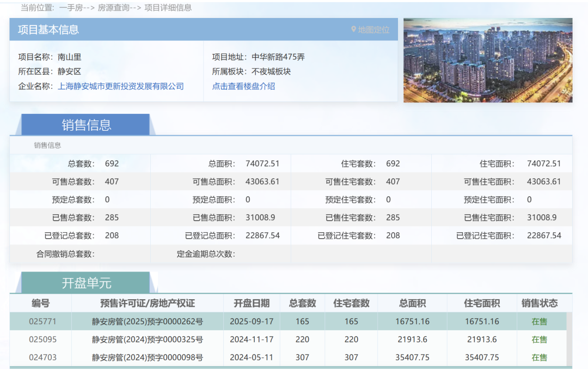Click 房源查询 in the breadcrumb

(113, 8)
